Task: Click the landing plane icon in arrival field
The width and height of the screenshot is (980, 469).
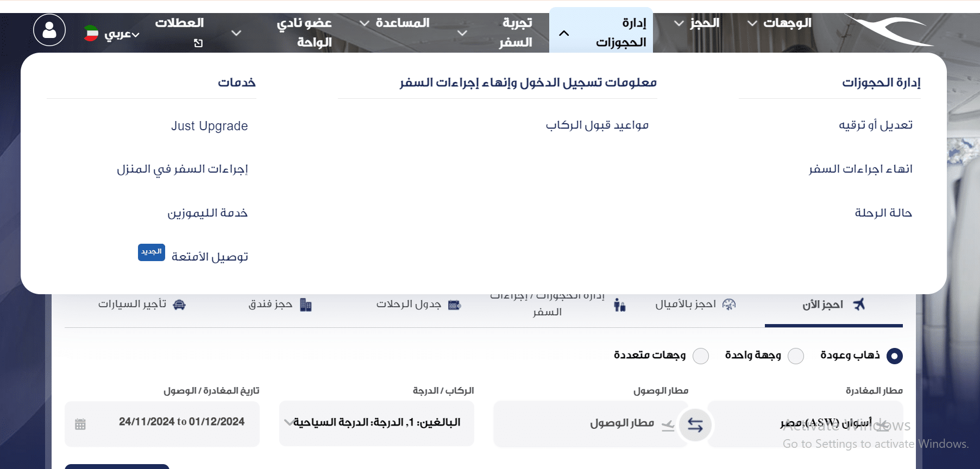Action: pos(668,426)
